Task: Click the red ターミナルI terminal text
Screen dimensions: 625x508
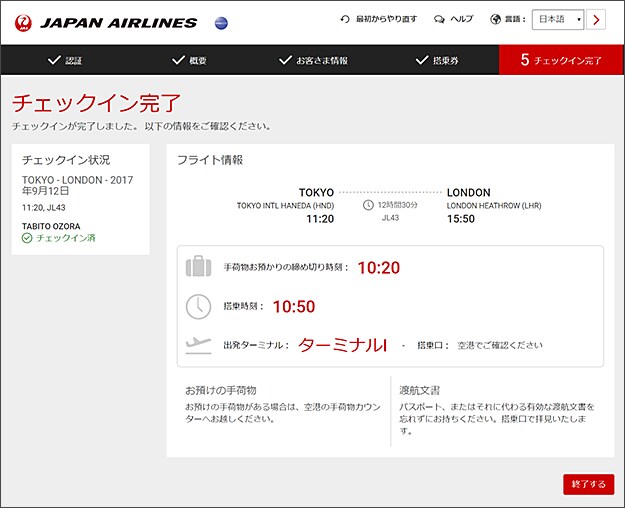Action: pyautogui.click(x=342, y=345)
